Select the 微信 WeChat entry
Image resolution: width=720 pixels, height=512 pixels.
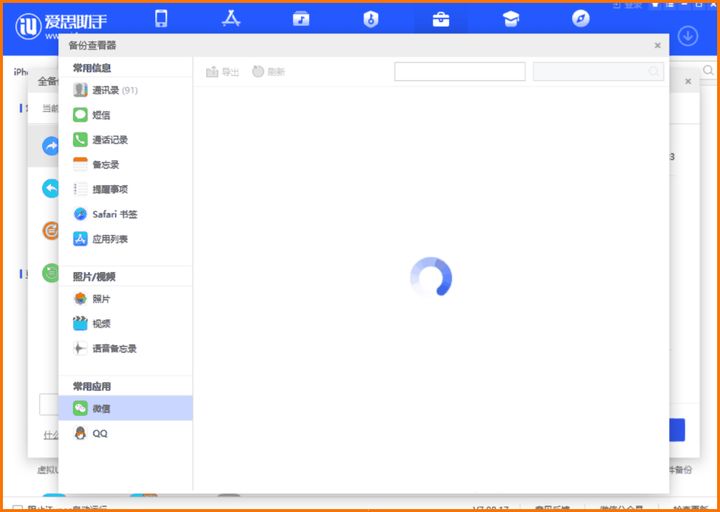coord(125,408)
